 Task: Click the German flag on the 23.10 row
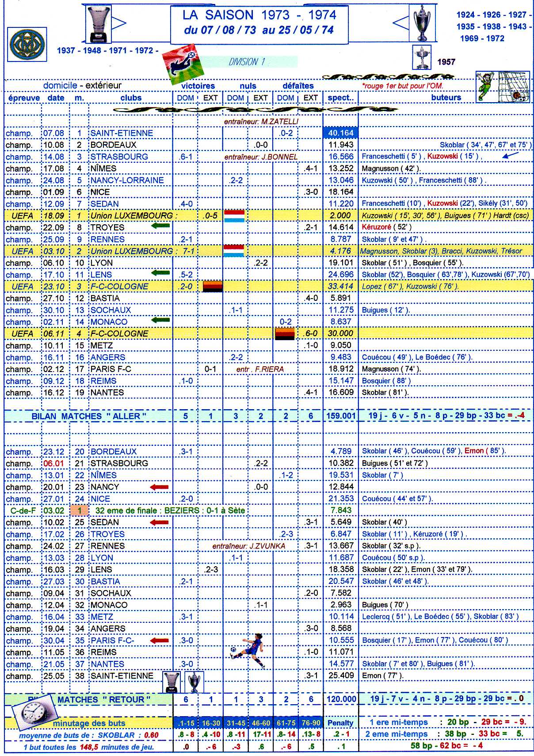[x=212, y=287]
